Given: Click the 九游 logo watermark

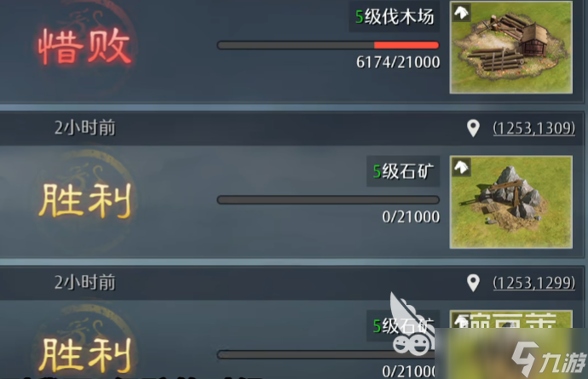Looking at the screenshot, I should click(x=549, y=359).
